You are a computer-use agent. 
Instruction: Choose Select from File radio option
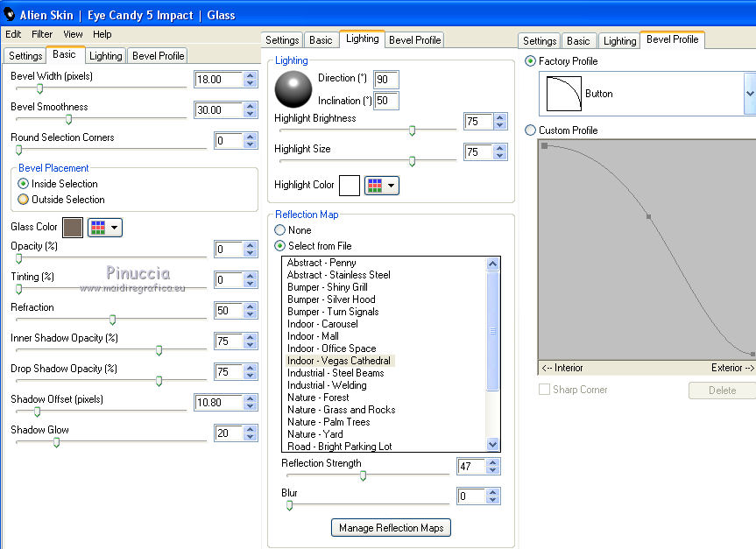click(279, 246)
